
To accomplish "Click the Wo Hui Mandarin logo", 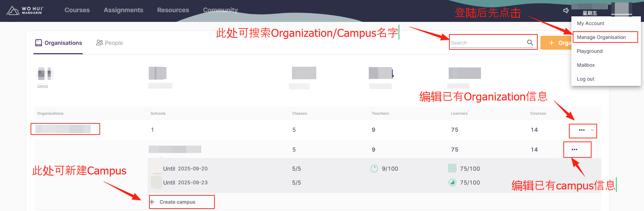I will tap(24, 10).
